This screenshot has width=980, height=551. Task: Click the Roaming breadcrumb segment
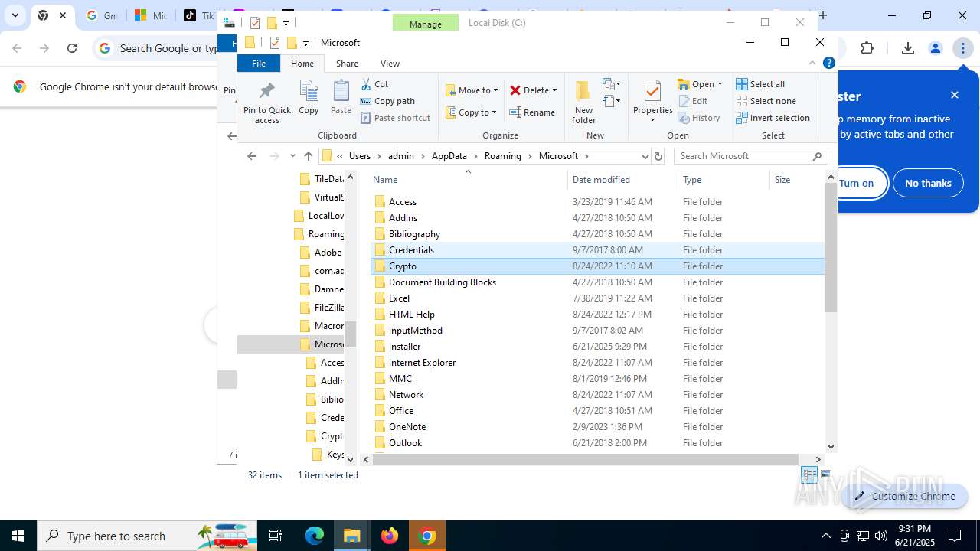click(502, 156)
